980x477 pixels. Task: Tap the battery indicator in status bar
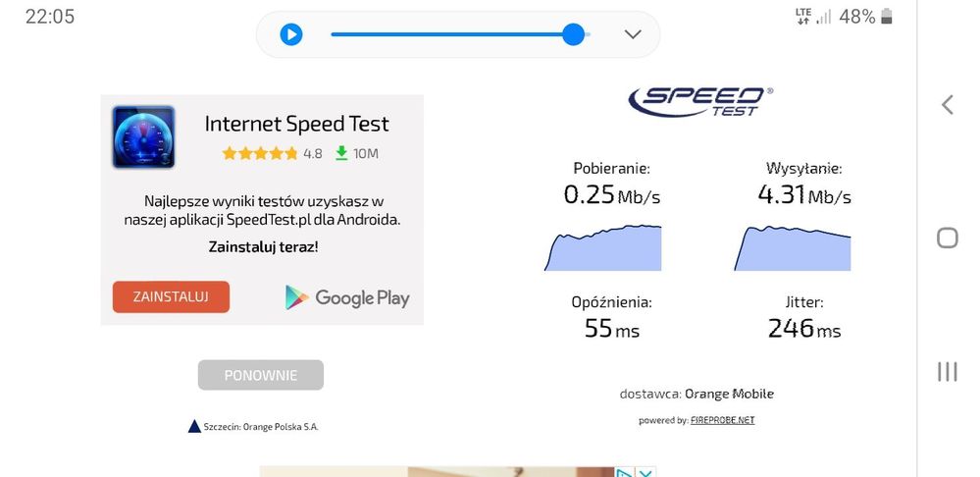pyautogui.click(x=887, y=16)
